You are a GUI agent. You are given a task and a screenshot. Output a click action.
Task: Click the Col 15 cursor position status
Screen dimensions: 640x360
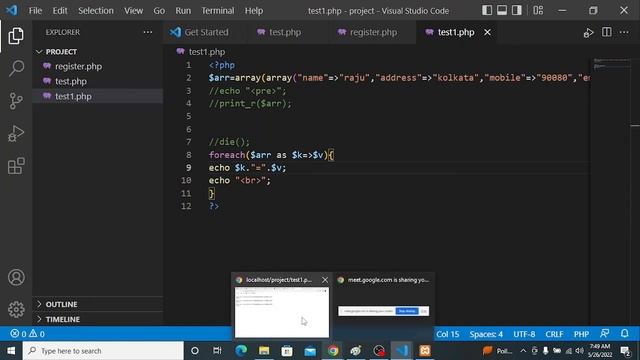pos(448,334)
